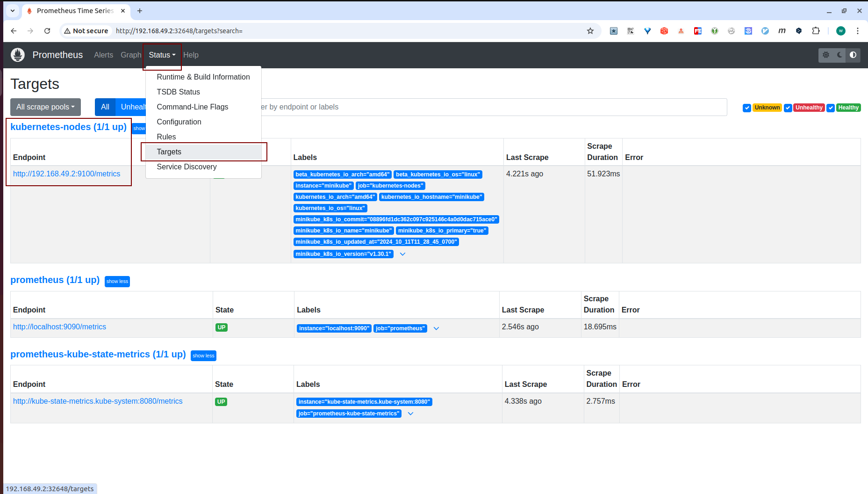Select Configuration from Status menu
This screenshot has height=494, width=868.
click(x=203, y=122)
